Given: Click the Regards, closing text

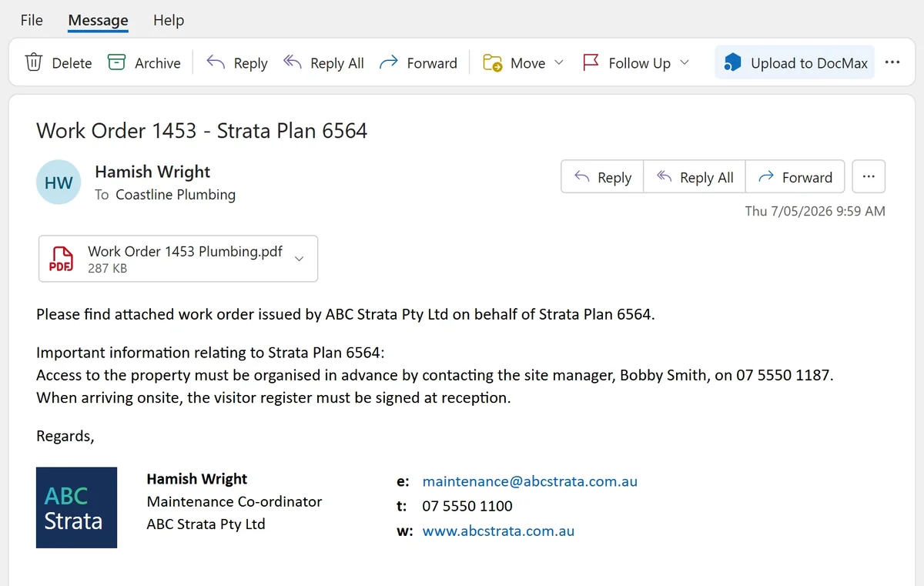Looking at the screenshot, I should coord(65,437).
